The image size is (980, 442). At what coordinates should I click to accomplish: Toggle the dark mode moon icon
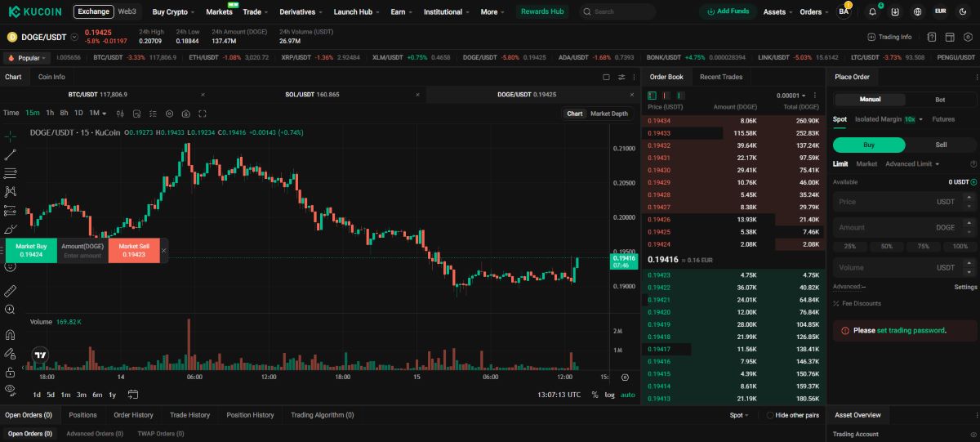(x=964, y=11)
